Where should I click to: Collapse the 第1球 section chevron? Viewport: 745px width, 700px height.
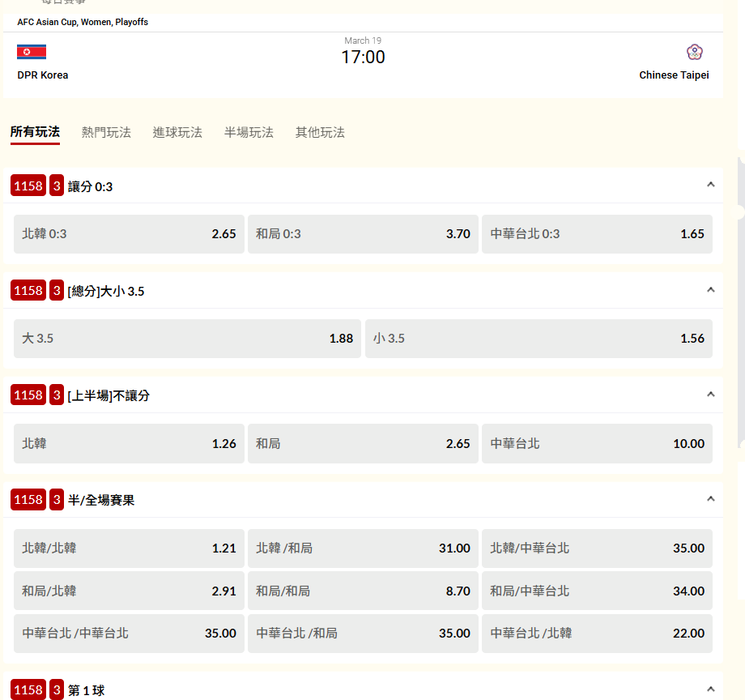(x=710, y=689)
